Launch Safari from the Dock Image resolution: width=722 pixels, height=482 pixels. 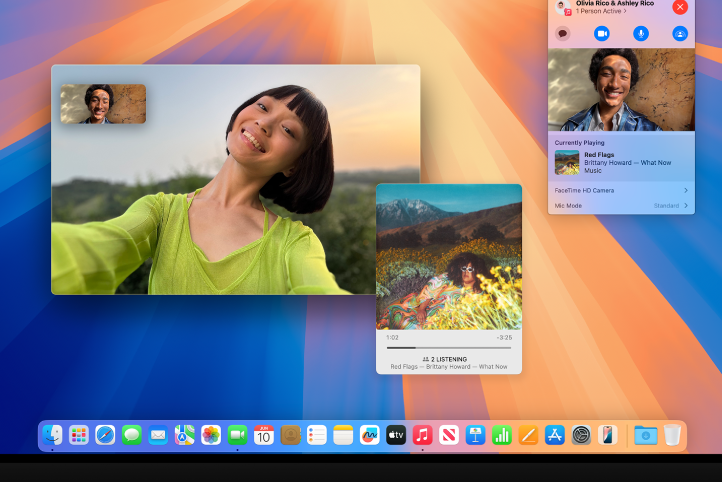(105, 435)
